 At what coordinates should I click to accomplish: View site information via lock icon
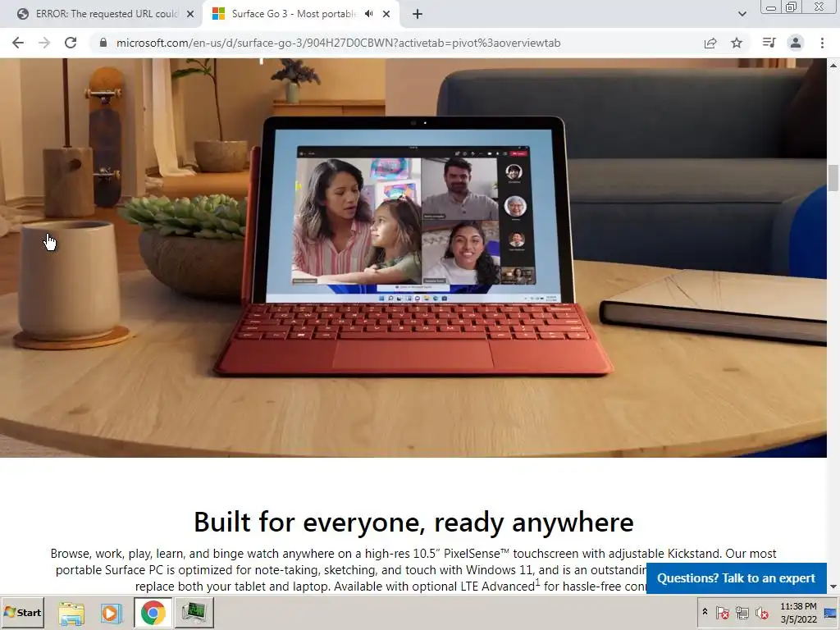pyautogui.click(x=103, y=43)
